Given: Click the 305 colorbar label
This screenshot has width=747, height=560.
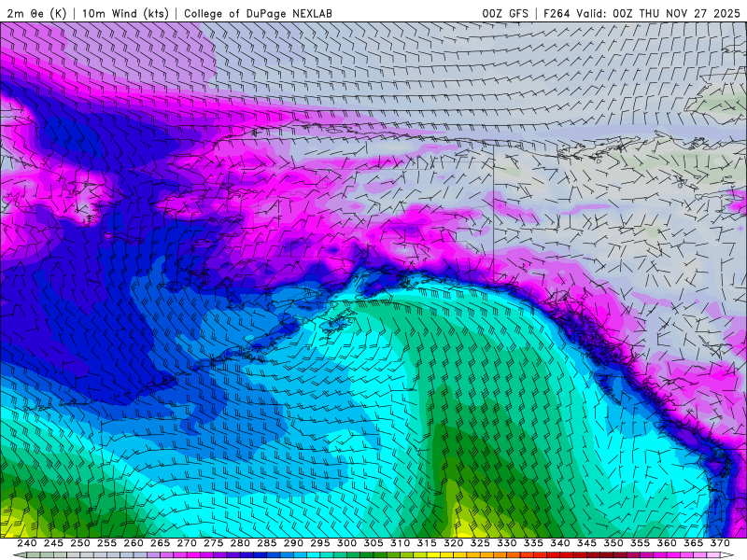Looking at the screenshot, I should click(373, 543).
